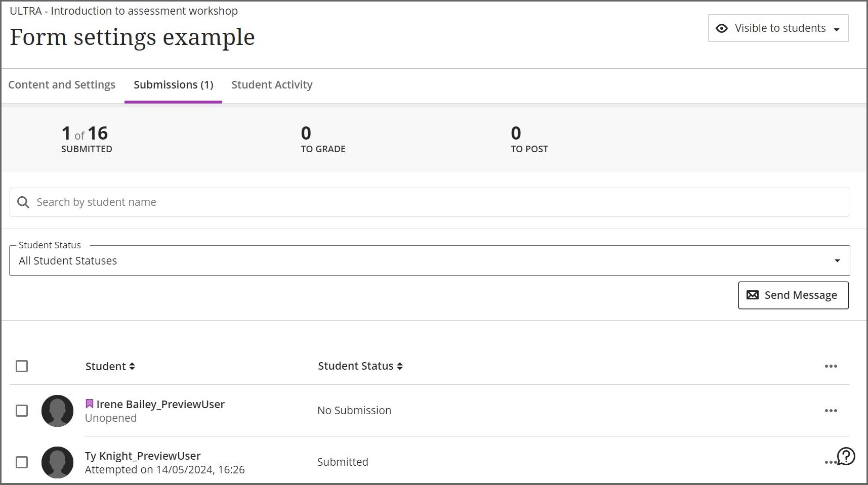868x485 pixels.
Task: Switch to the Student Activity tab
Action: coord(272,84)
